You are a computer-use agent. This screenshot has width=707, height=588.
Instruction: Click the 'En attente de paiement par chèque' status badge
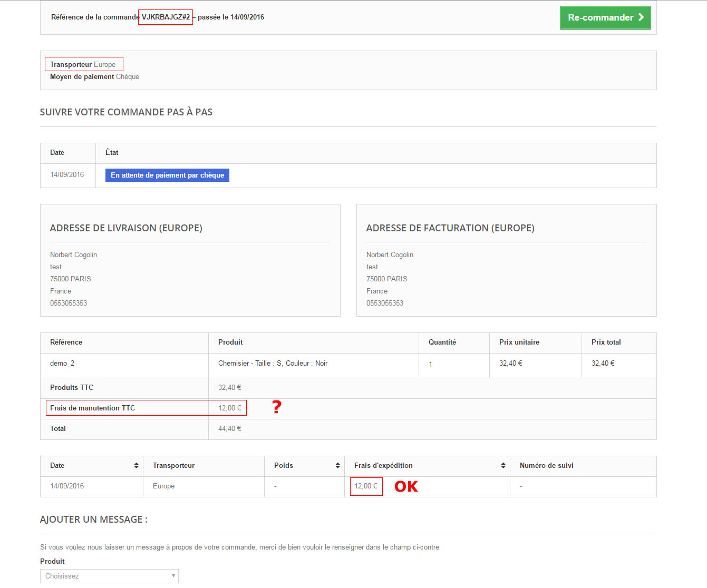(167, 175)
